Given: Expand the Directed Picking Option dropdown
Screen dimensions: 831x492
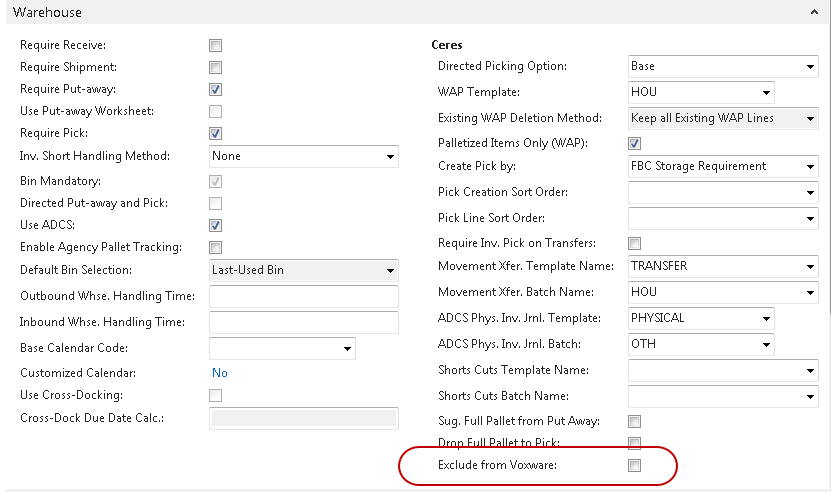Looking at the screenshot, I should (809, 67).
